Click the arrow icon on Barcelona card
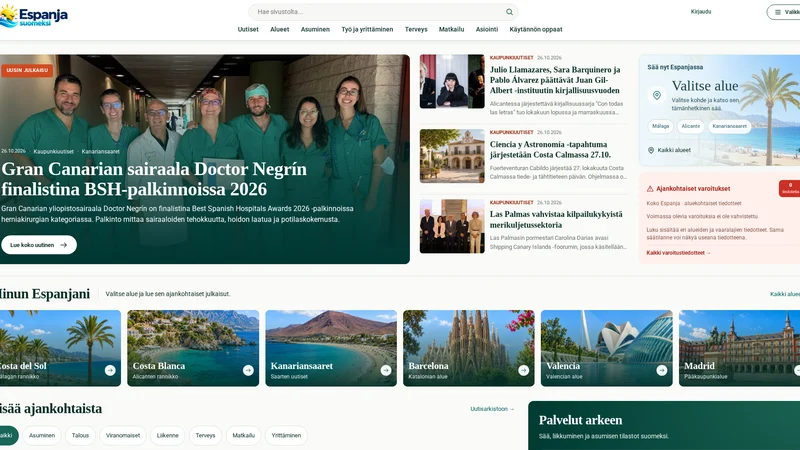 pos(523,370)
